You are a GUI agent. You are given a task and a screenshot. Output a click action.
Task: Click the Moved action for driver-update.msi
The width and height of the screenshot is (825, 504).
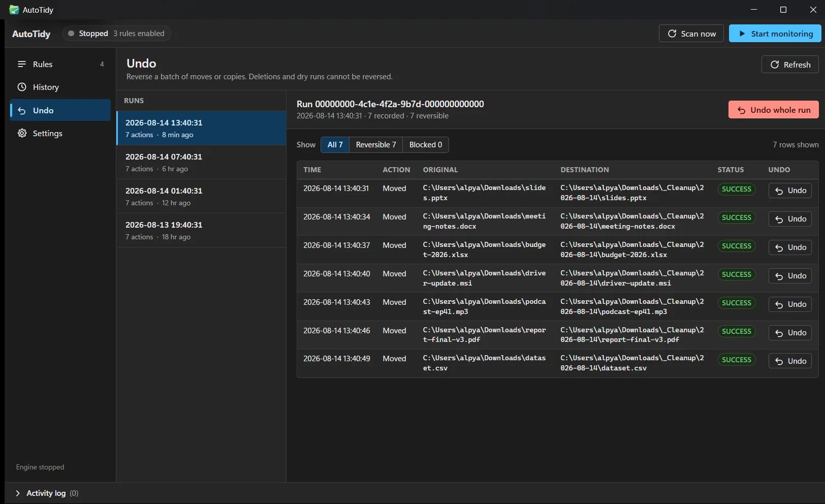394,274
